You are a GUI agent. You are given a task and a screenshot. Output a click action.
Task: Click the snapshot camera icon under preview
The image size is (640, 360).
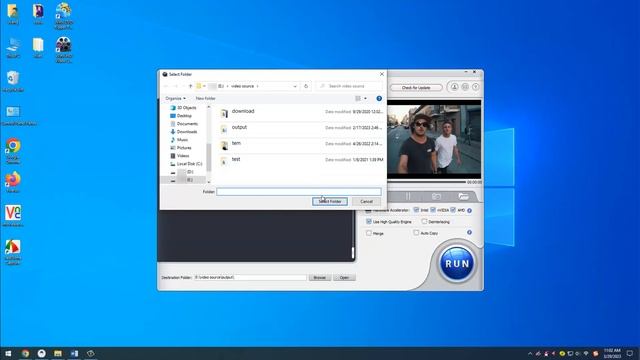click(x=436, y=196)
